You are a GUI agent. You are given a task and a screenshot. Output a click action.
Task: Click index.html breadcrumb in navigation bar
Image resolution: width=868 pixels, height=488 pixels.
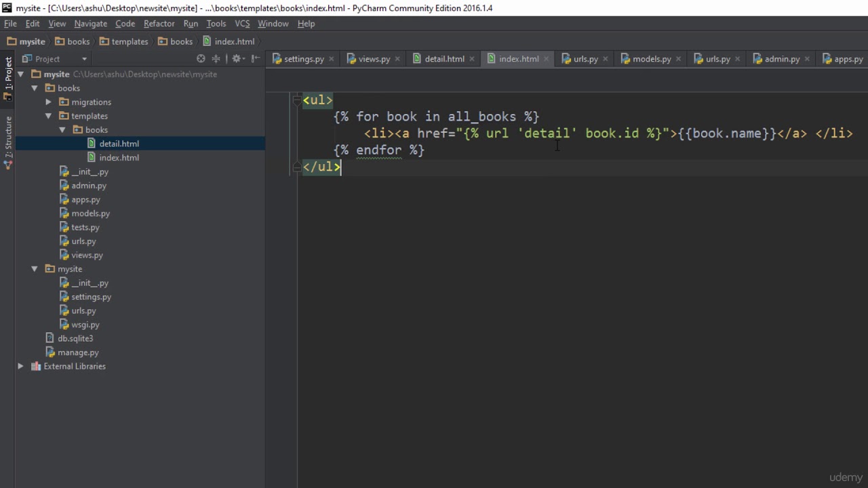pyautogui.click(x=229, y=41)
